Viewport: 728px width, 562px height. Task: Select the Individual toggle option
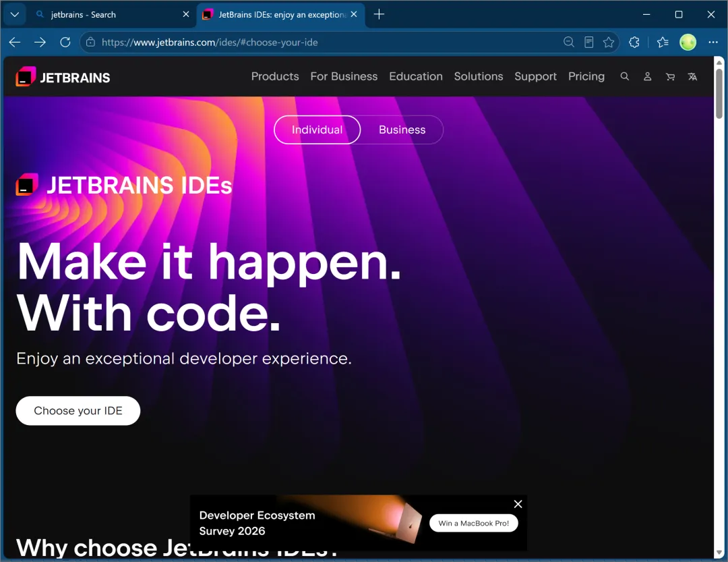click(x=317, y=130)
